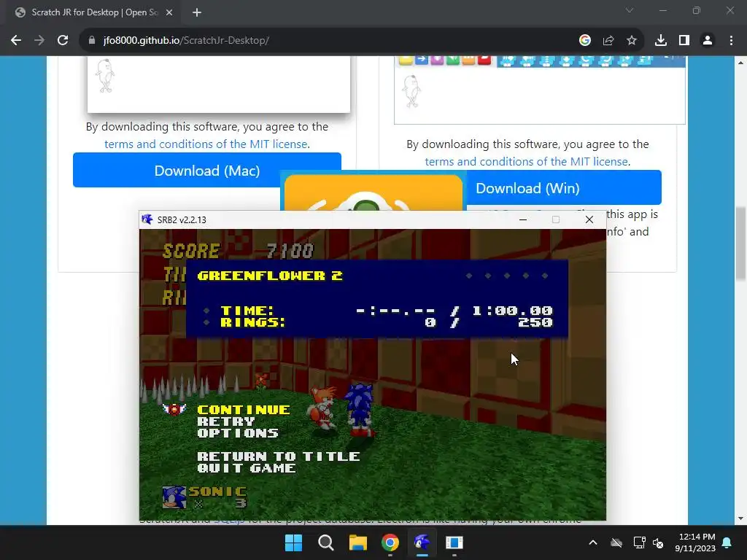Click Windows Start button

tap(293, 542)
